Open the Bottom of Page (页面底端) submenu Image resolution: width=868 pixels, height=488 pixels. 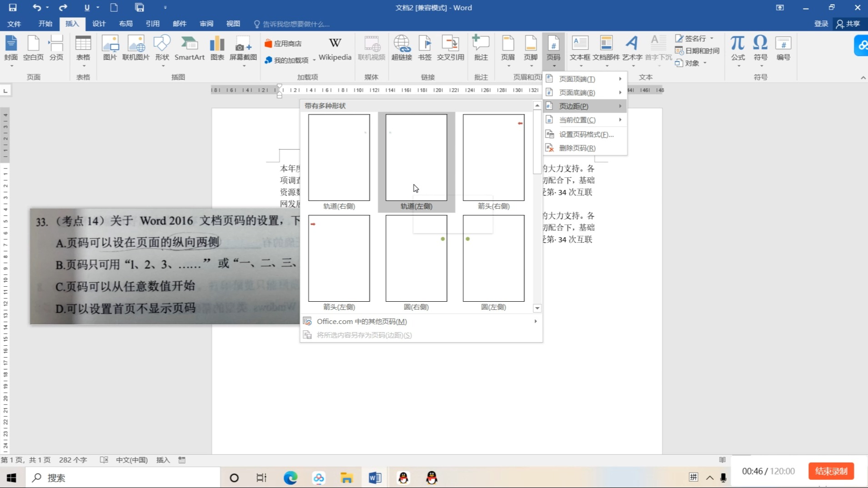(x=585, y=92)
